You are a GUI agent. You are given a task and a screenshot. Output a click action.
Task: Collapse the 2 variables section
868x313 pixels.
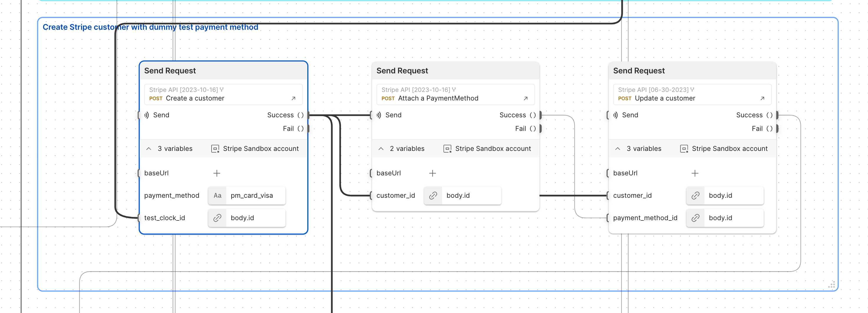(381, 149)
